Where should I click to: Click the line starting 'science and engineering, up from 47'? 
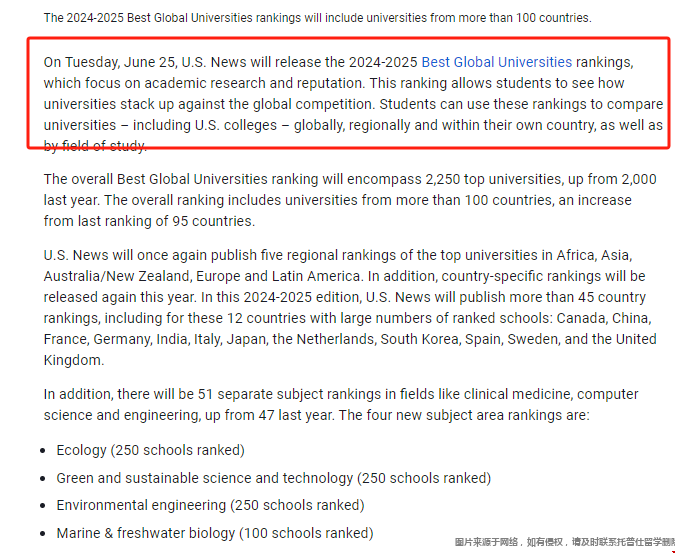[x=316, y=415]
